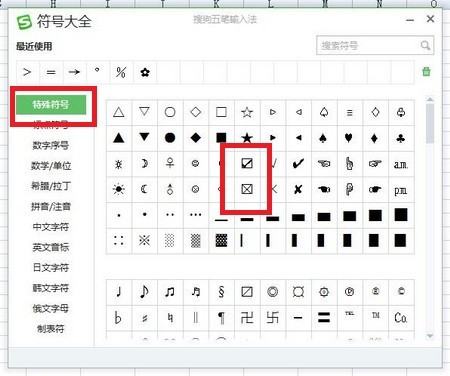Insert the TM trademark symbol
450x376 pixels.
376,318
